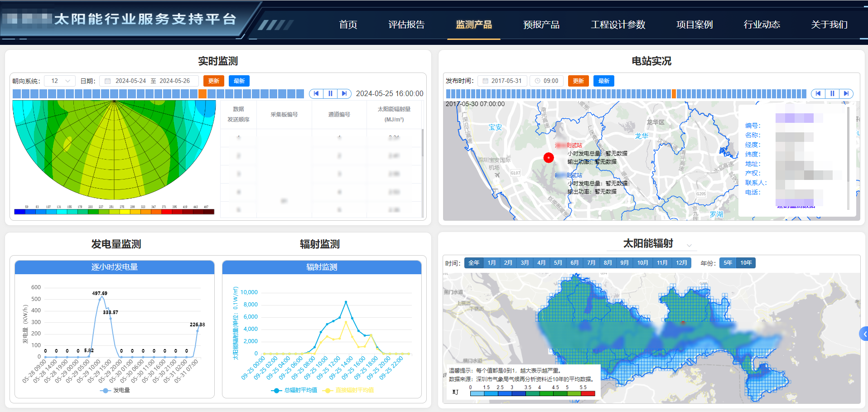Viewport: 868px width, 412px height.
Task: Step to previous frame in 实时监测 timeline
Action: [316, 93]
